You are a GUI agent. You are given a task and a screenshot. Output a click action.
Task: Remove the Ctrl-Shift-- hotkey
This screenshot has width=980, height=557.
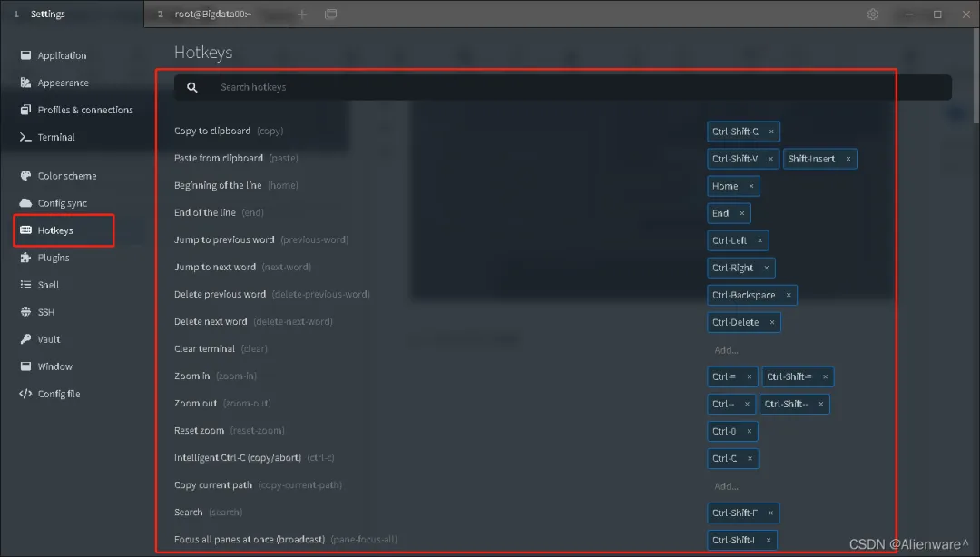tap(820, 404)
